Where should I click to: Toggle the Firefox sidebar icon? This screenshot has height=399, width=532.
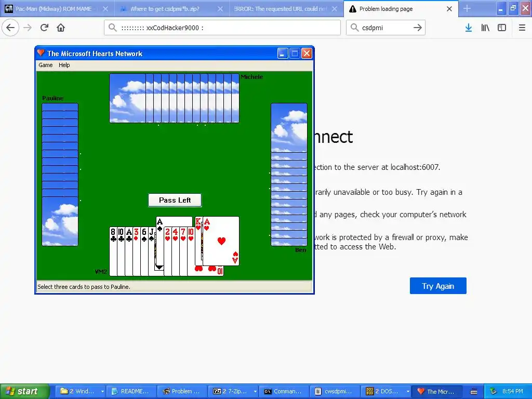502,28
